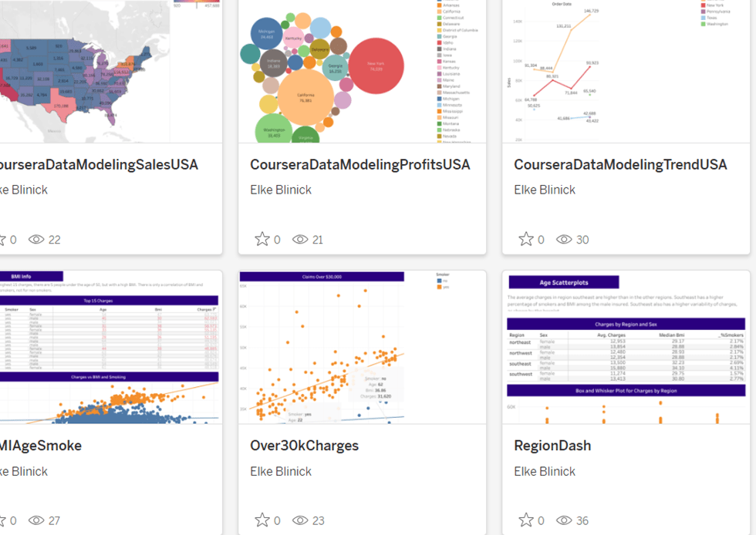Open the CourseraDataModelingTrendUSA title link
This screenshot has width=756, height=535.
pos(620,165)
